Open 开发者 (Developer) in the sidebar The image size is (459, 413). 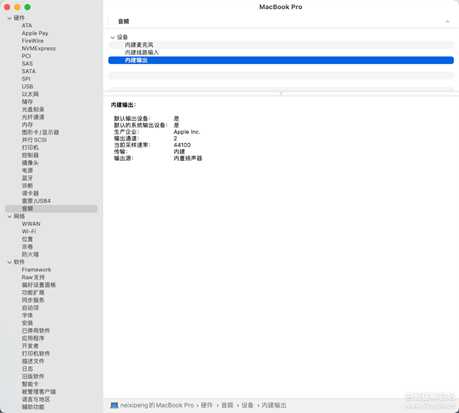30,346
